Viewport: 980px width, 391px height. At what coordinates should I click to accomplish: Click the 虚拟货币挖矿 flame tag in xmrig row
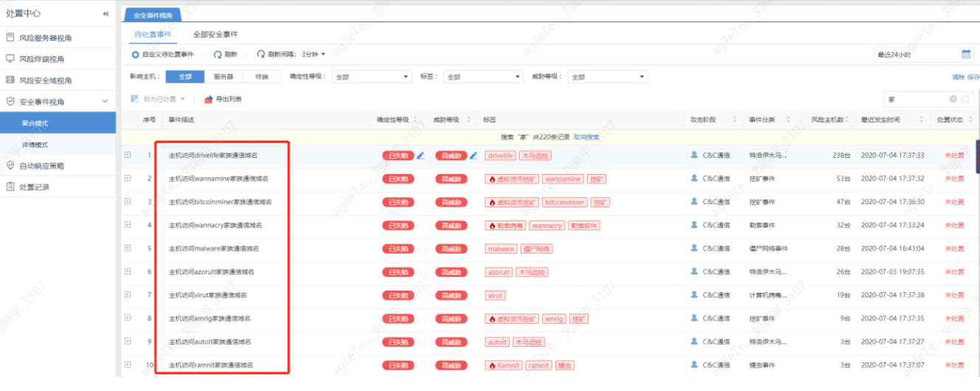click(x=512, y=319)
